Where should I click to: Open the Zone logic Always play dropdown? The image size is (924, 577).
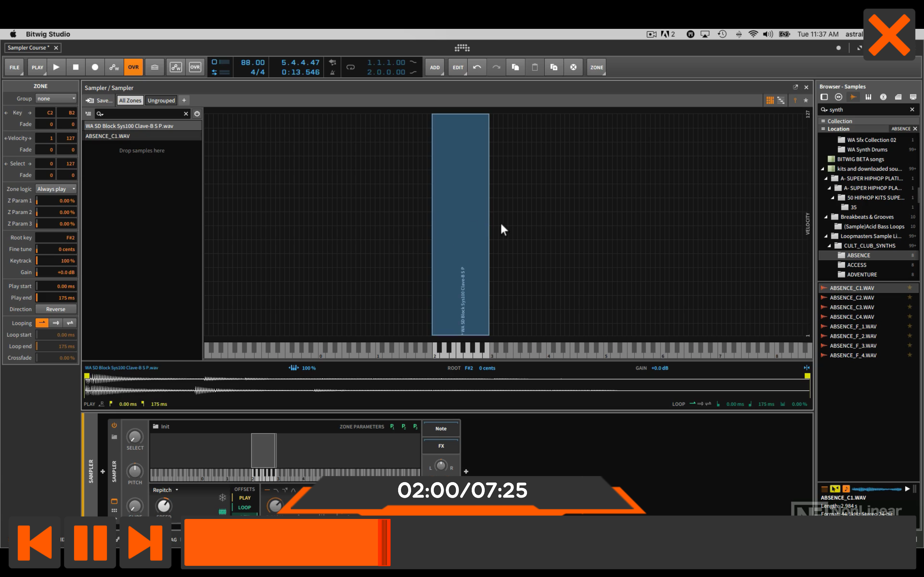pos(56,189)
